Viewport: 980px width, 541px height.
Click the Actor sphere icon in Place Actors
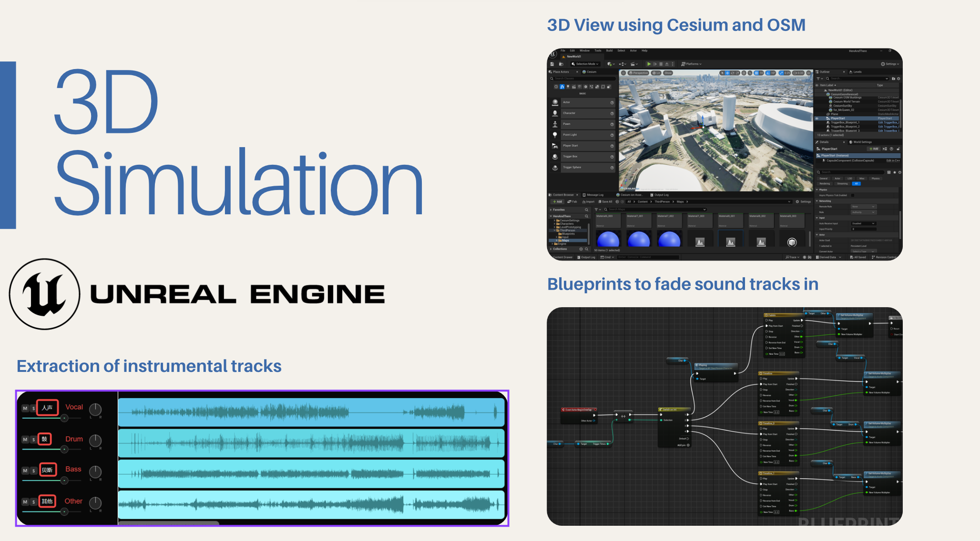tap(555, 102)
